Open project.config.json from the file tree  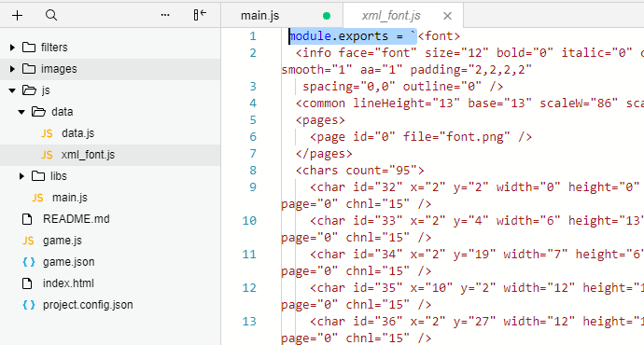coord(88,305)
